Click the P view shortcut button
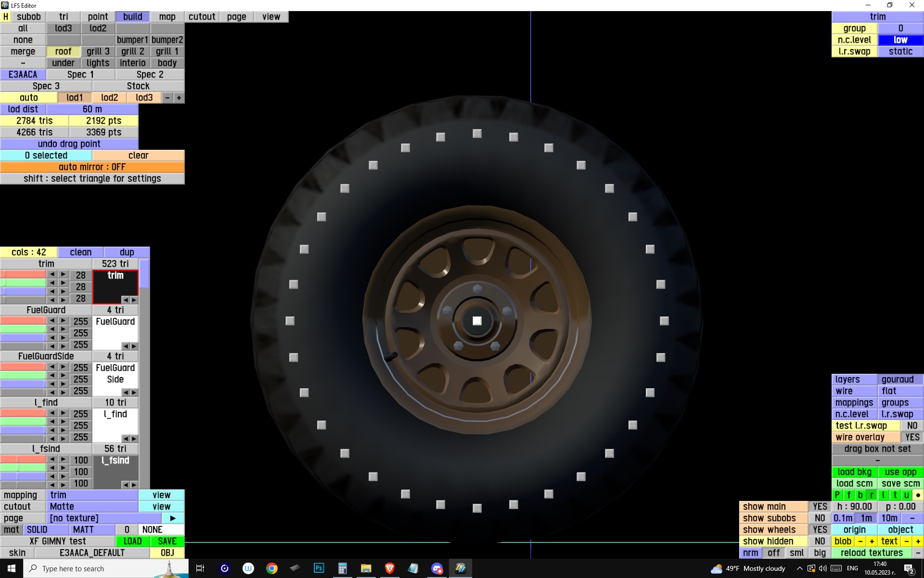Image resolution: width=924 pixels, height=578 pixels. (x=837, y=495)
